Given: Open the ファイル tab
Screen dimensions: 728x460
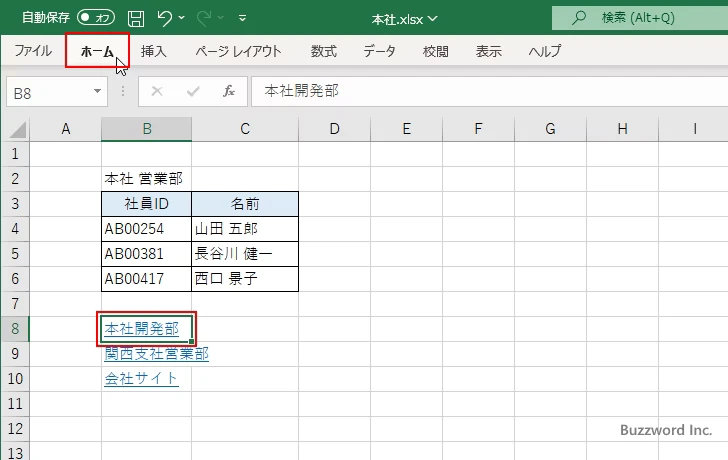Looking at the screenshot, I should (33, 51).
